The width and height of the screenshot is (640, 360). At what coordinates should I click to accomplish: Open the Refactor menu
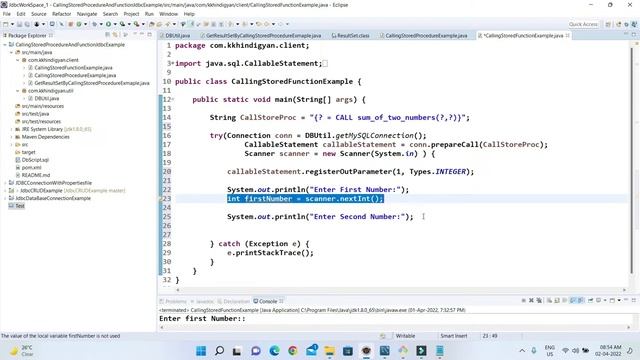pyautogui.click(x=62, y=14)
